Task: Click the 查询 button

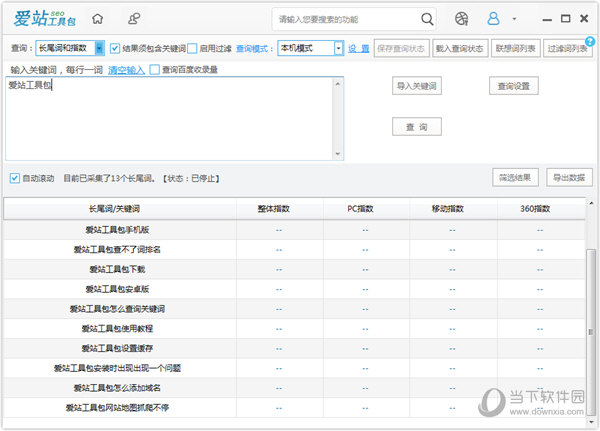Action: point(417,127)
